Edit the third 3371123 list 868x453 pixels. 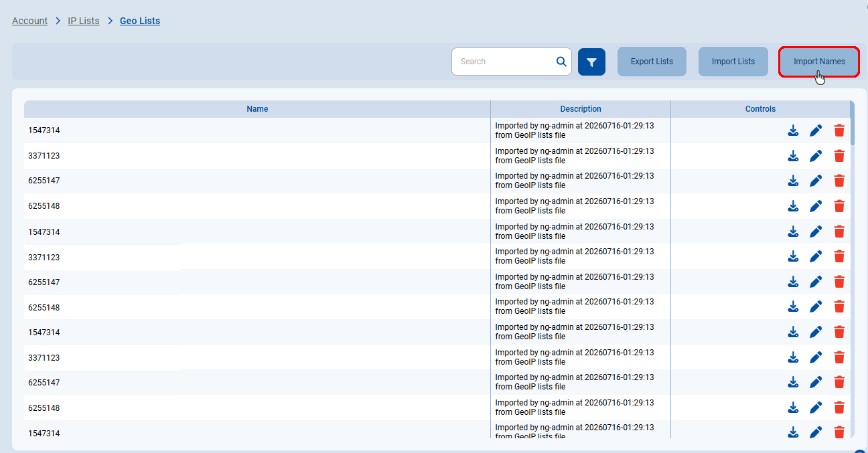(816, 357)
